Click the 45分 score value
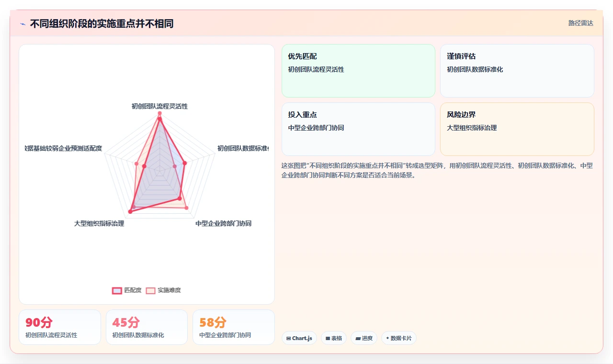The image size is (613, 364). tap(126, 322)
